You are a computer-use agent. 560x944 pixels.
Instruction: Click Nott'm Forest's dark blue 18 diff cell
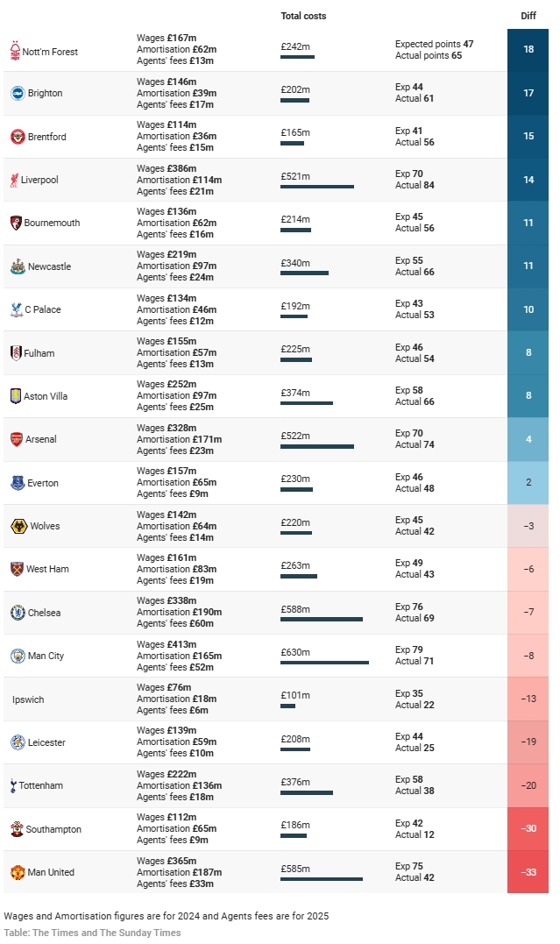click(x=528, y=49)
